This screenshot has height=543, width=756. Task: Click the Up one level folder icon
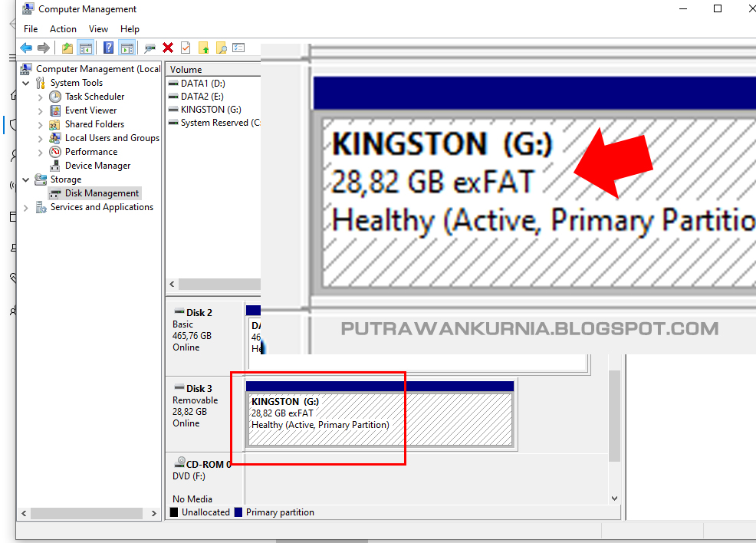click(x=67, y=48)
